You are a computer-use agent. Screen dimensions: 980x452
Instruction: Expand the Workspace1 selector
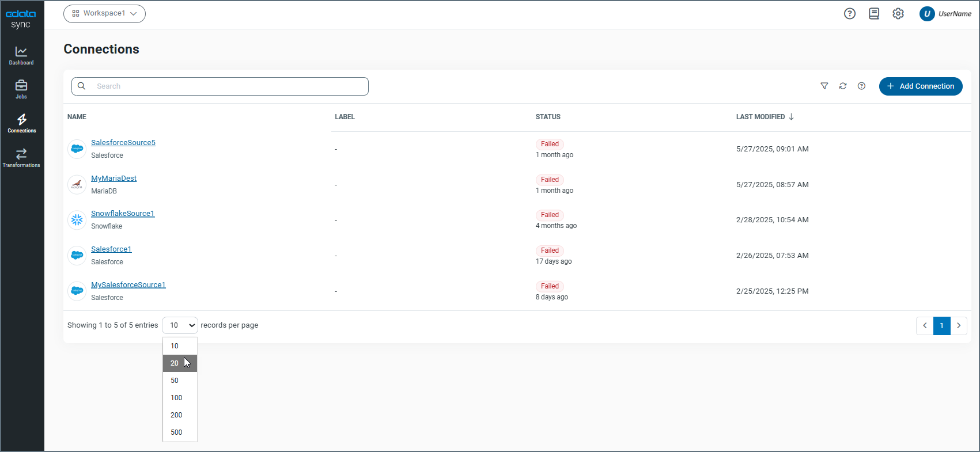point(104,14)
